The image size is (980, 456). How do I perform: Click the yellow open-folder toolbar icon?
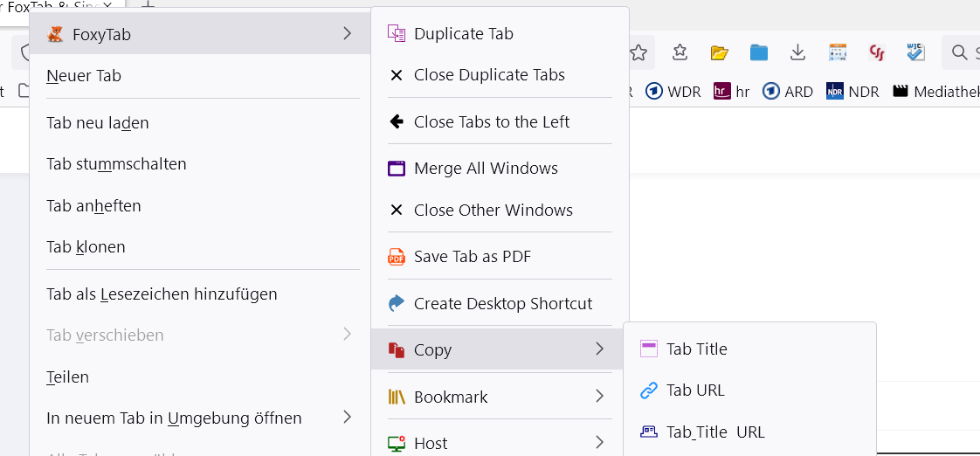(x=719, y=53)
